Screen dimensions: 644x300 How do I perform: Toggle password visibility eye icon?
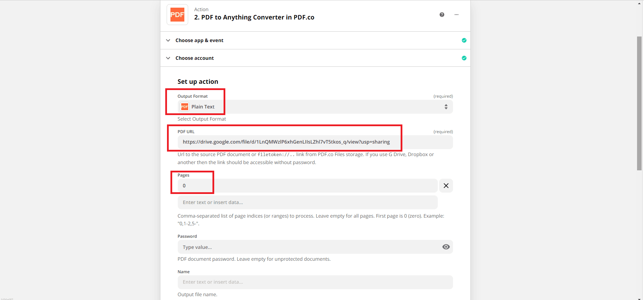pyautogui.click(x=446, y=247)
